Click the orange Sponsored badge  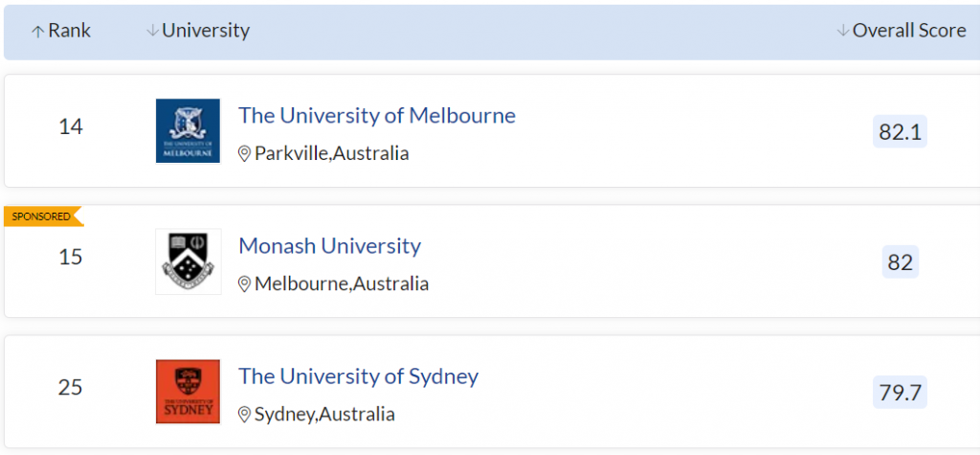coord(41,216)
